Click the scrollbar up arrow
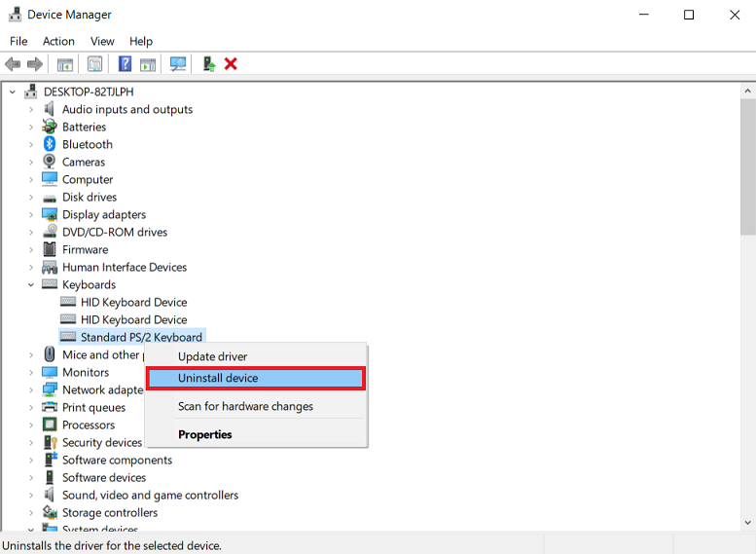The width and height of the screenshot is (756, 554). (747, 91)
